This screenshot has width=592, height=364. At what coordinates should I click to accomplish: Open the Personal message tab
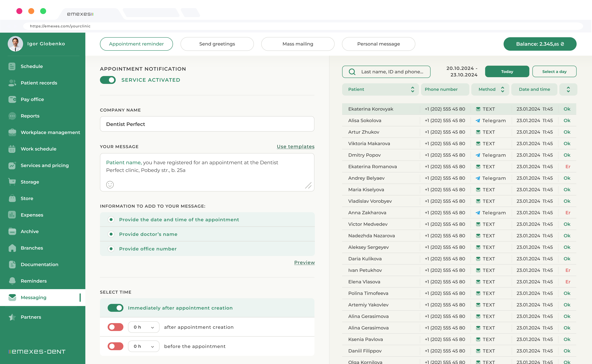pos(379,44)
